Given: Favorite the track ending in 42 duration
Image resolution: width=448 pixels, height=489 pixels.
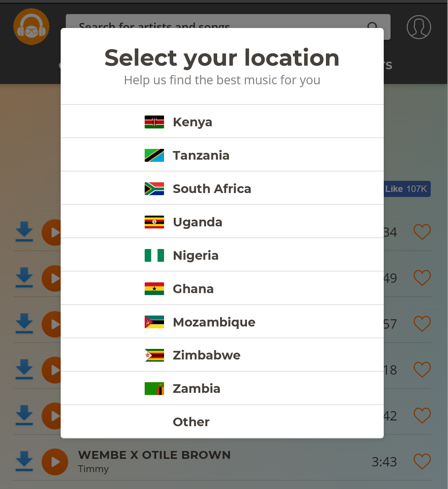Looking at the screenshot, I should (422, 415).
